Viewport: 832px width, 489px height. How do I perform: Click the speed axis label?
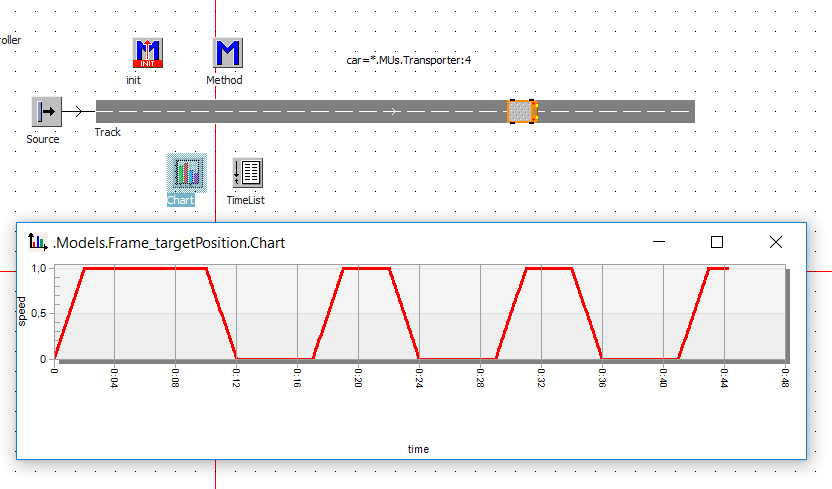(x=23, y=310)
